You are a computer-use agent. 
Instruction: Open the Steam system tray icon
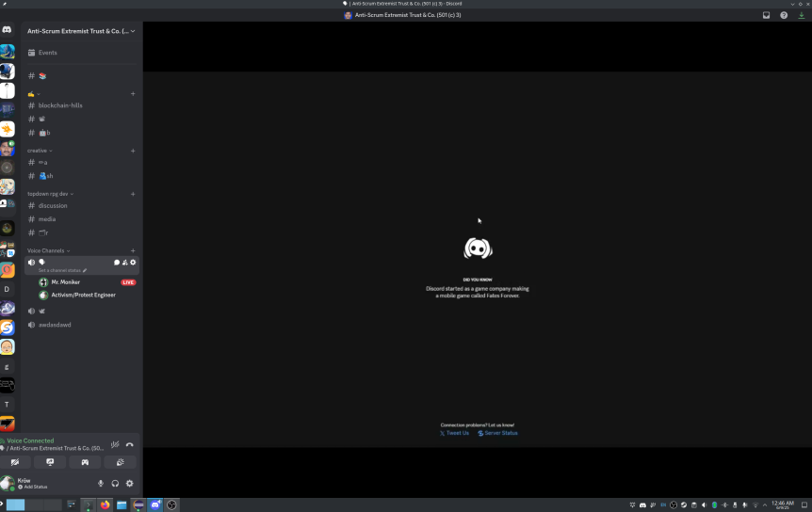pos(684,505)
